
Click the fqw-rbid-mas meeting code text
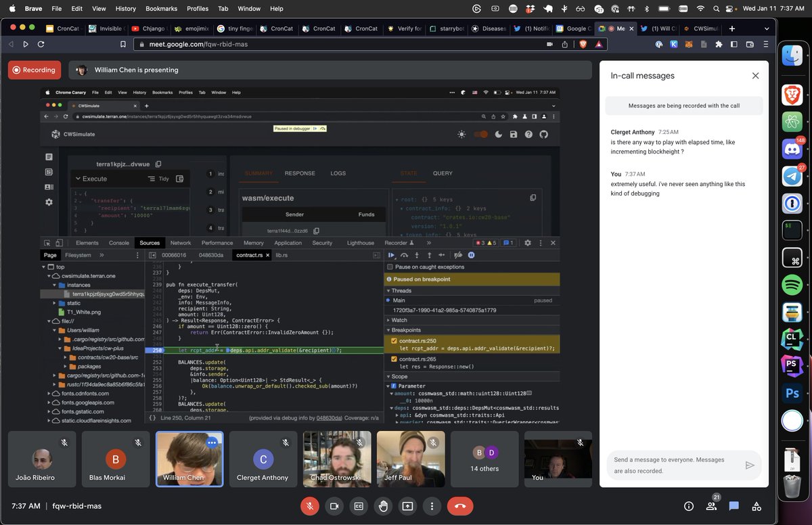click(x=77, y=506)
